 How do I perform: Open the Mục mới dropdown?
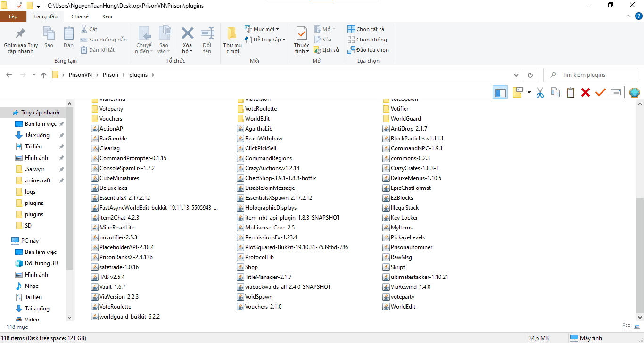[262, 29]
